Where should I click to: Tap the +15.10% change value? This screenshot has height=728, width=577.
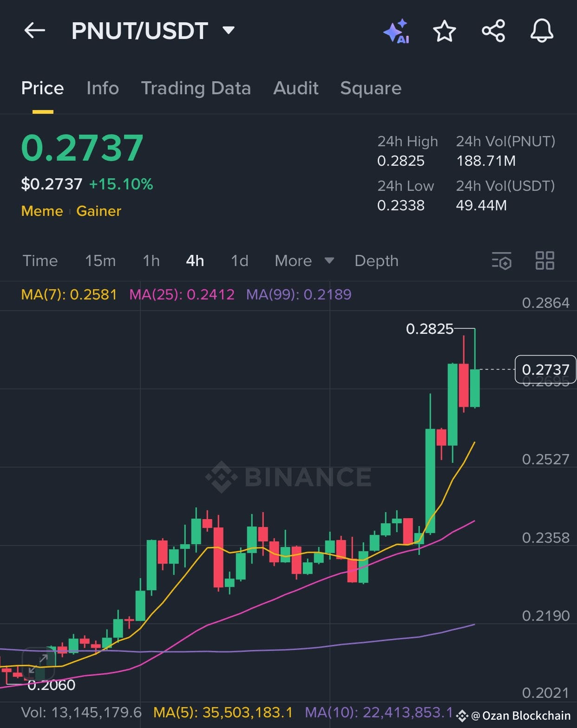click(121, 184)
